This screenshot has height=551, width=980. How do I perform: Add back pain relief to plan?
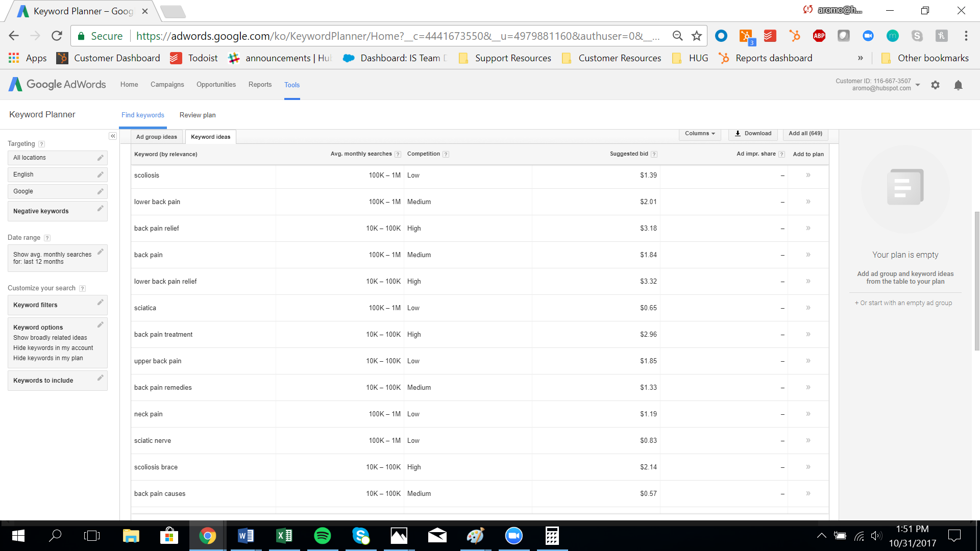tap(808, 228)
